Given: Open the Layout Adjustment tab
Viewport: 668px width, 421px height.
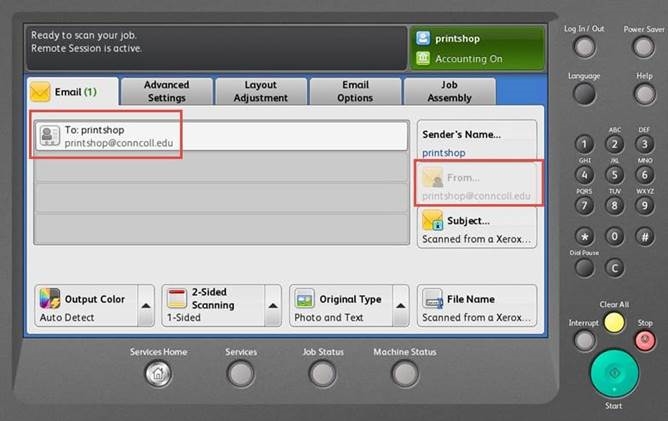Looking at the screenshot, I should point(261,91).
